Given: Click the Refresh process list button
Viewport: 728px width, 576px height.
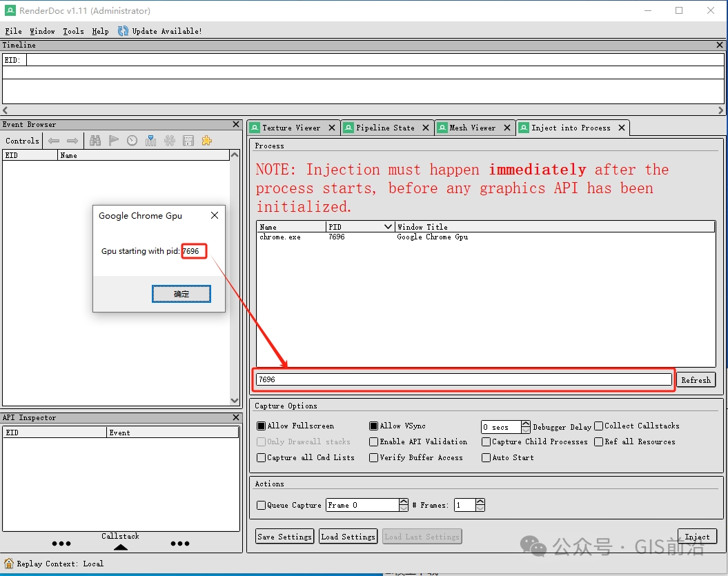Looking at the screenshot, I should coord(696,379).
